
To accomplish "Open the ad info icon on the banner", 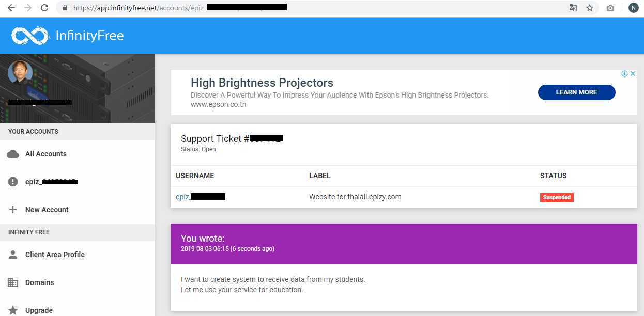I will 624,74.
